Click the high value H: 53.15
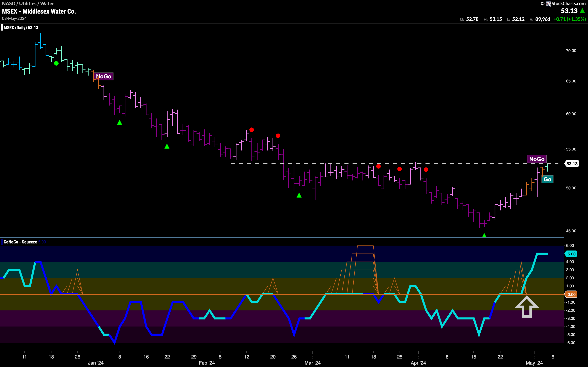588x367 pixels. [493, 19]
